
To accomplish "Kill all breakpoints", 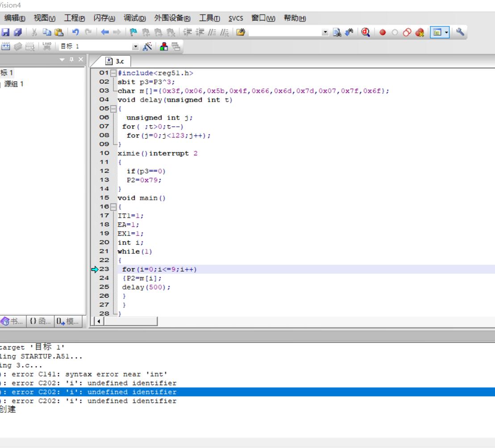I will [x=420, y=32].
